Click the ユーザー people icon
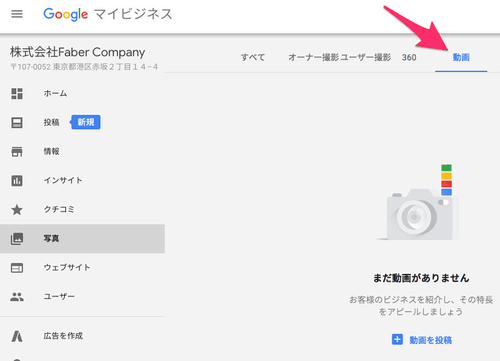 pos(17,297)
